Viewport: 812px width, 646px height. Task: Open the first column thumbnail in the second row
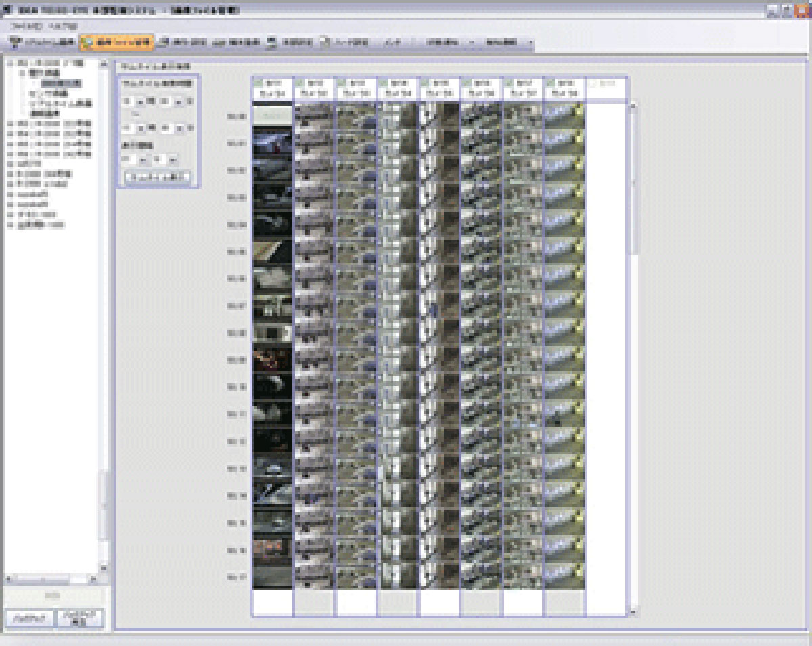273,143
